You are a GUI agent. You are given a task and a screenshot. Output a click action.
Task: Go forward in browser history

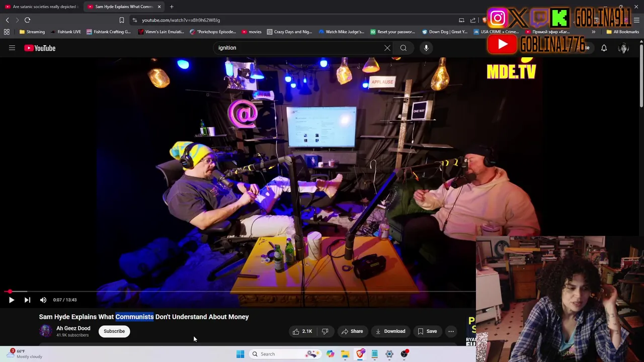pos(17,20)
